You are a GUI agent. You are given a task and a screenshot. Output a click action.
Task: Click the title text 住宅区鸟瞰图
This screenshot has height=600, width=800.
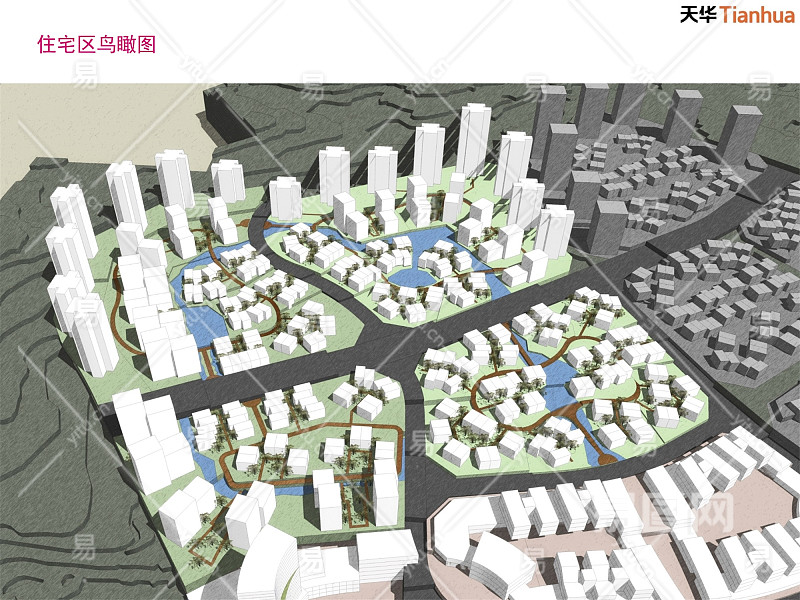[96, 44]
